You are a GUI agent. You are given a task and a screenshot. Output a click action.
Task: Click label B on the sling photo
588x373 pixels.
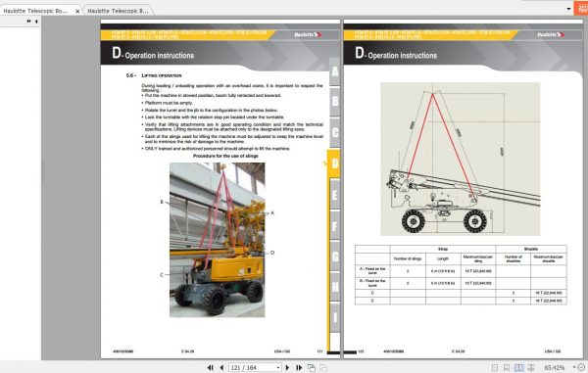click(162, 202)
